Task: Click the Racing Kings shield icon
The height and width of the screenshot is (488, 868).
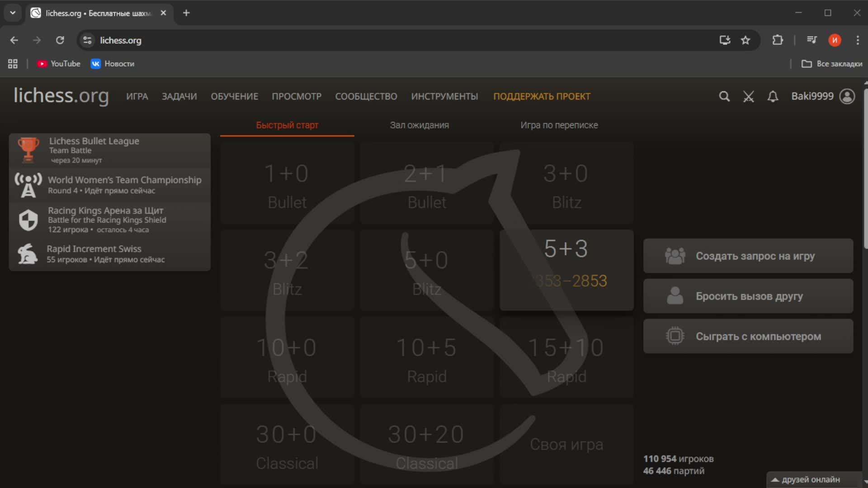Action: coord(28,220)
